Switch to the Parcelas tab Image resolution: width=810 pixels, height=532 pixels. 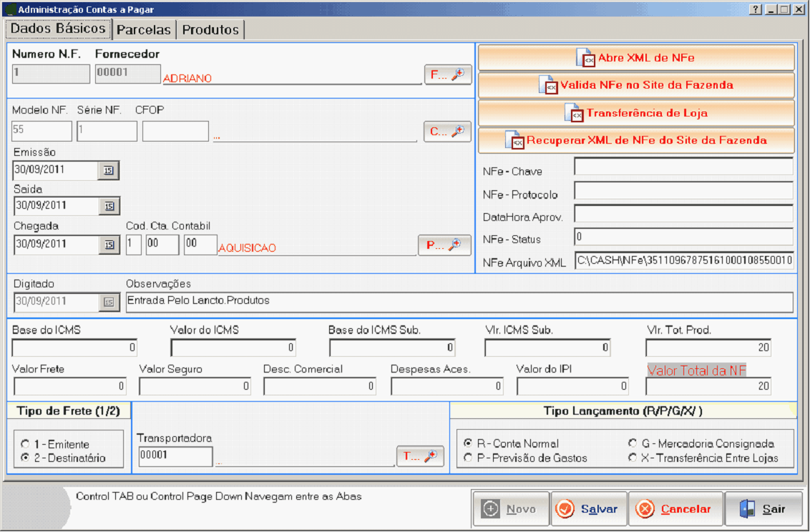pos(144,30)
